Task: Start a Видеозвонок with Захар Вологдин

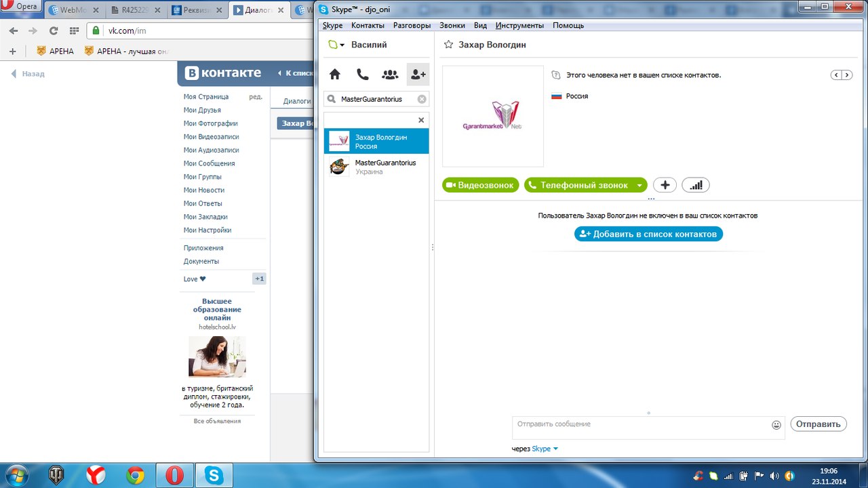Action: pos(481,185)
